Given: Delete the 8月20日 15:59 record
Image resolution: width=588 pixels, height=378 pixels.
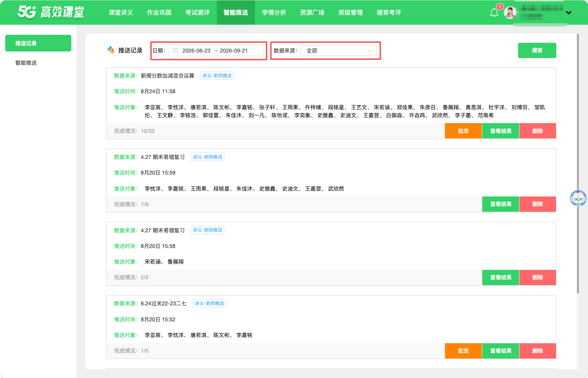Looking at the screenshot, I should [x=538, y=204].
